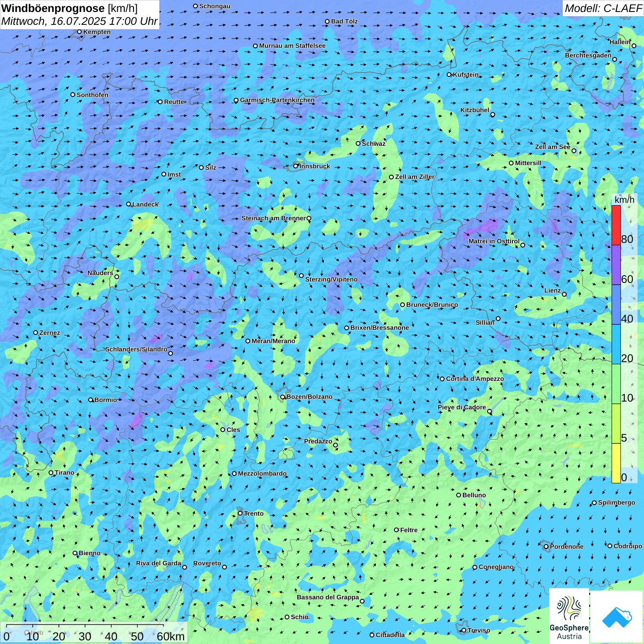
Task: Click the 'Cortina d'Ampezzo' label
Action: 475,379
